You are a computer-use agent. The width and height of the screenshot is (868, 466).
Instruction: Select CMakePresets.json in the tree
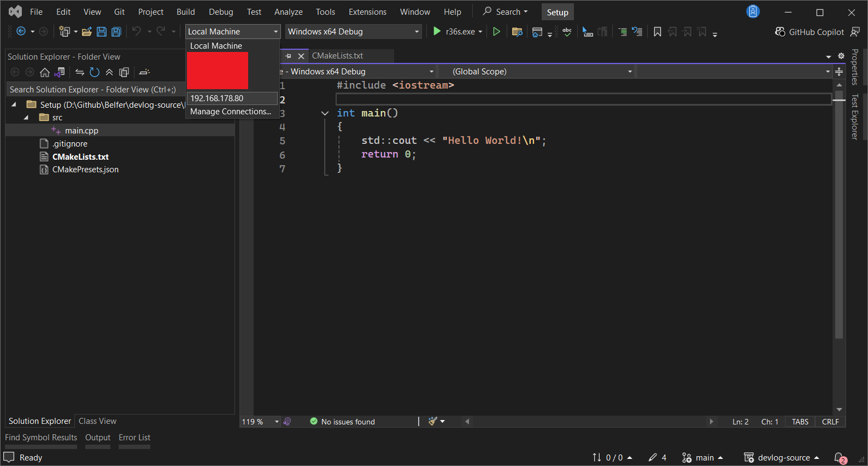(x=85, y=170)
